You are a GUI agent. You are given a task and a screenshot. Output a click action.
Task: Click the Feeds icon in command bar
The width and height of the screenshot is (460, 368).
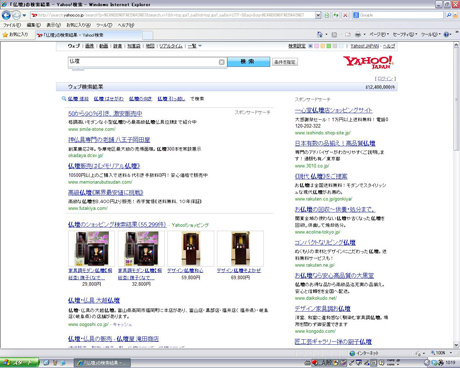(334, 34)
